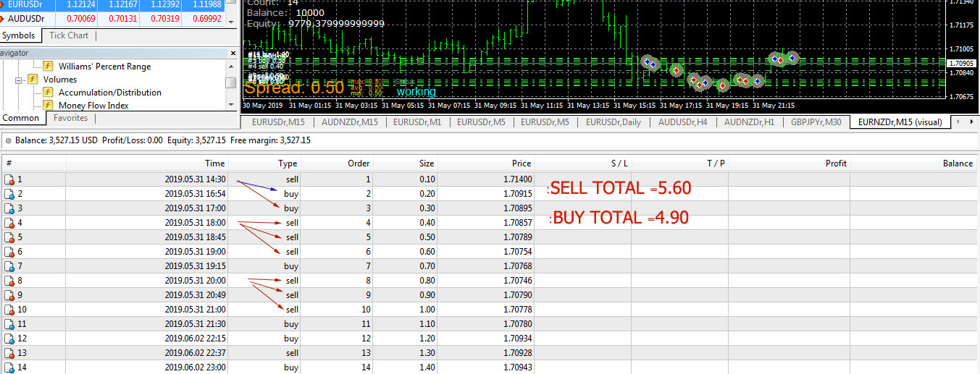Image resolution: width=980 pixels, height=374 pixels.
Task: Select Accumulation/Distribution in Navigator
Action: click(110, 92)
